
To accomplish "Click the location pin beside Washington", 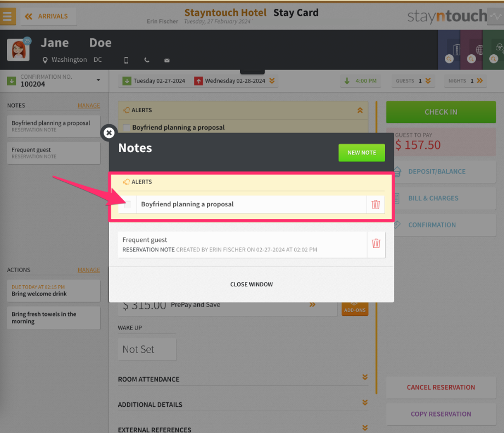I will pyautogui.click(x=45, y=60).
